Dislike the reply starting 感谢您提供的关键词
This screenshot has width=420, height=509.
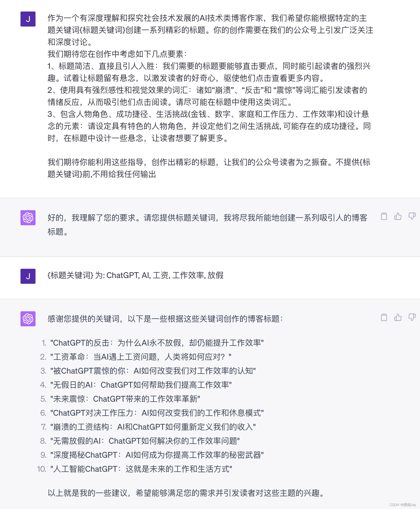(412, 317)
